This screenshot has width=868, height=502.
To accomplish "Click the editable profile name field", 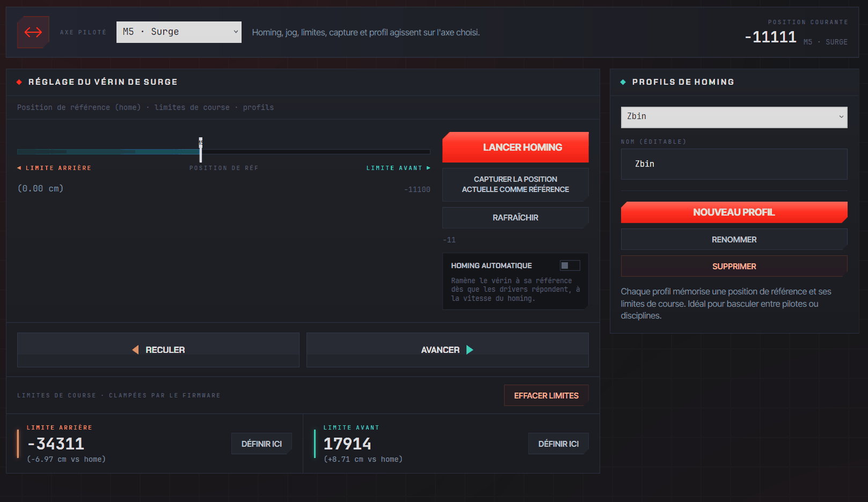I will (734, 164).
